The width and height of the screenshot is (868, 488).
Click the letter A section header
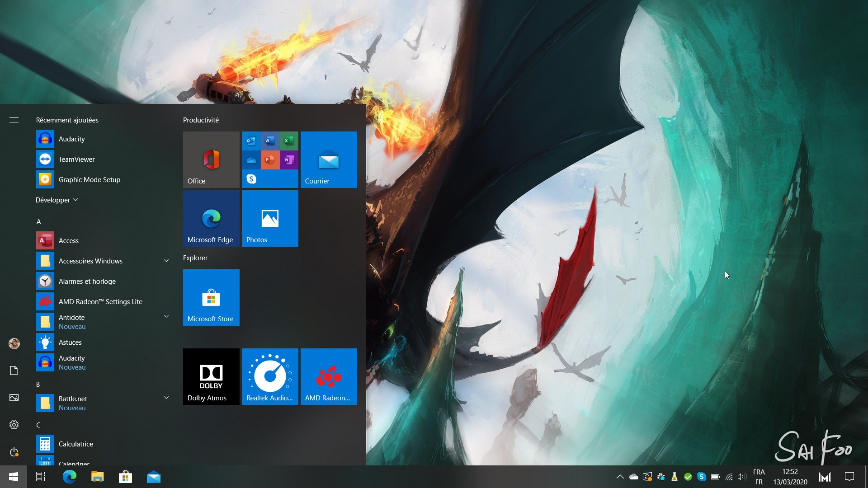coord(38,221)
